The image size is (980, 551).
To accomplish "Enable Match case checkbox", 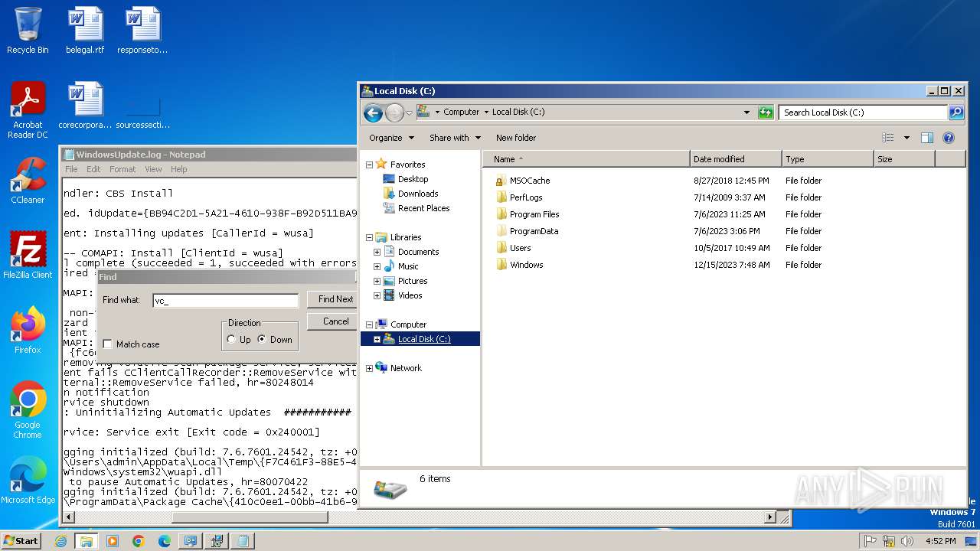I will [x=108, y=344].
